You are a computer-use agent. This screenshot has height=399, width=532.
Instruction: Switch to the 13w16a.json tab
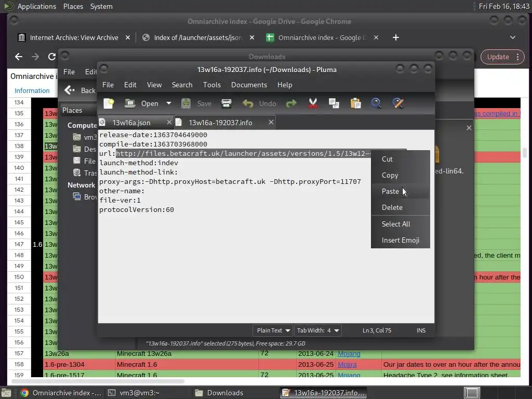(x=131, y=123)
